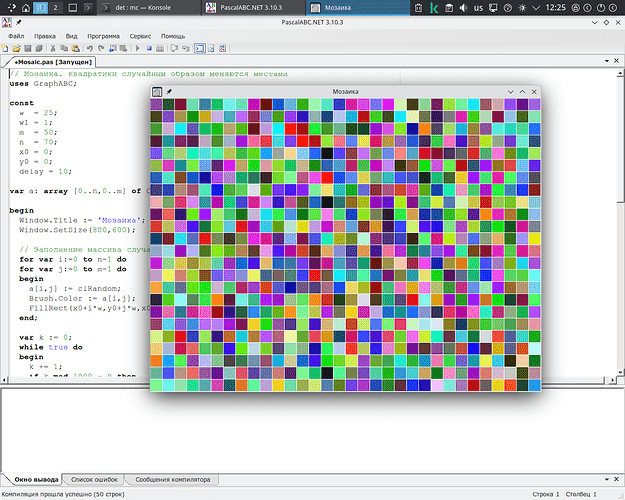
Task: Switch to the Окно вывода tab
Action: click(36, 479)
